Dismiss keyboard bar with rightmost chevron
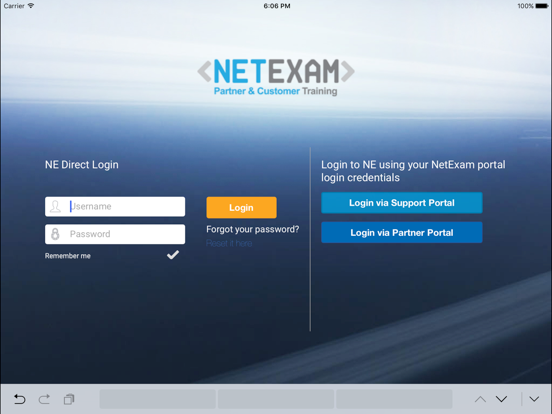 [534, 399]
